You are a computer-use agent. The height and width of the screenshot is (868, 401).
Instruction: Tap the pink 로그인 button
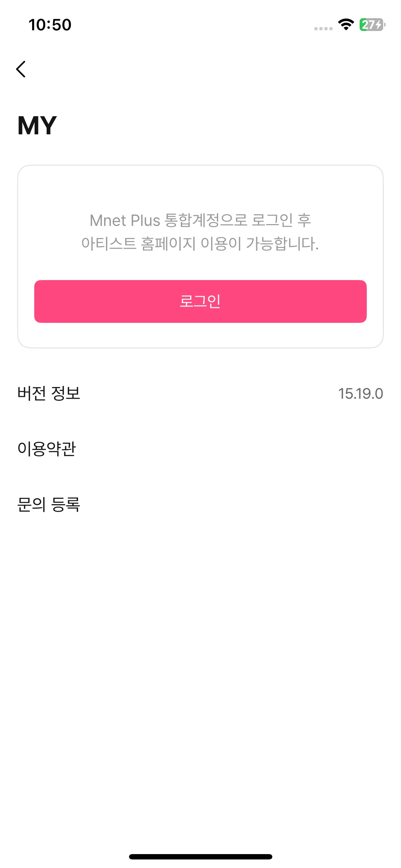(200, 301)
